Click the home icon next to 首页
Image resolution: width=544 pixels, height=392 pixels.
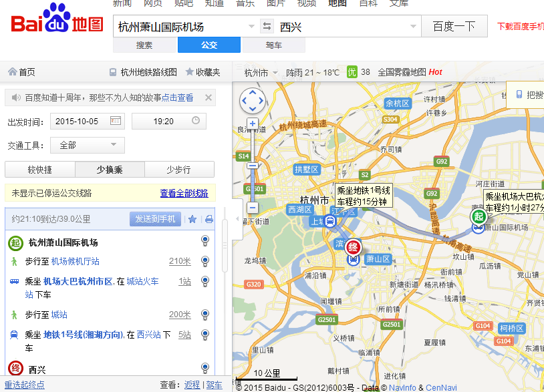13,71
